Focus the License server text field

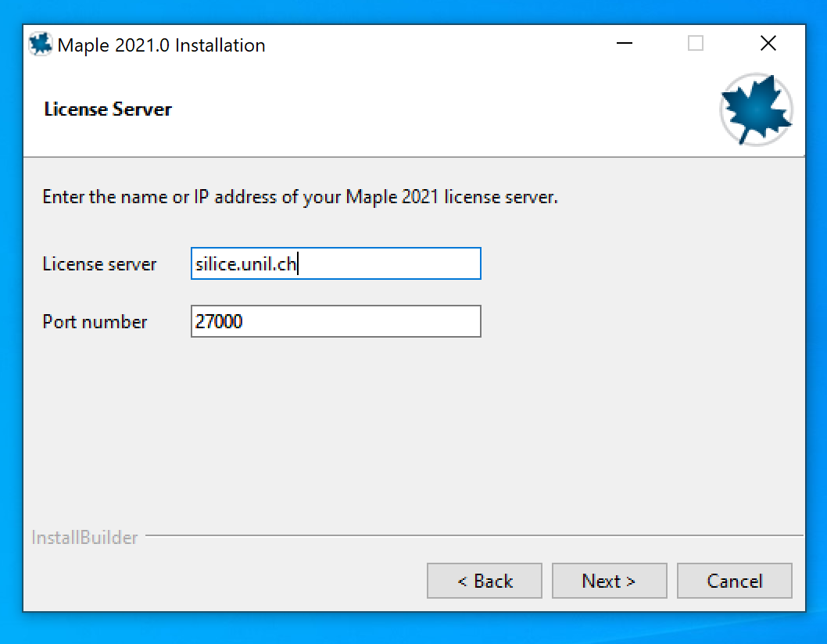coord(335,264)
